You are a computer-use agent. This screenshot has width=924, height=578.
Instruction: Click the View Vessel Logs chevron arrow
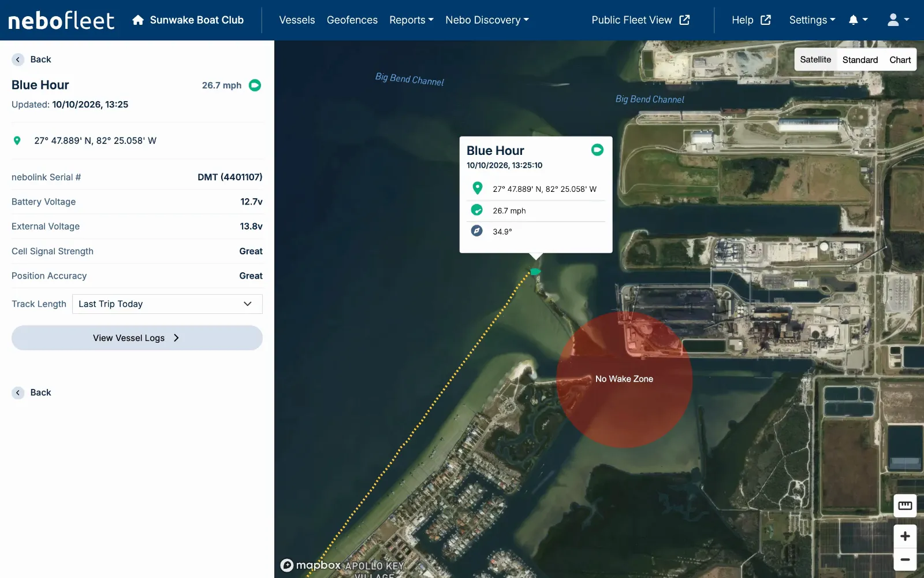tap(176, 338)
